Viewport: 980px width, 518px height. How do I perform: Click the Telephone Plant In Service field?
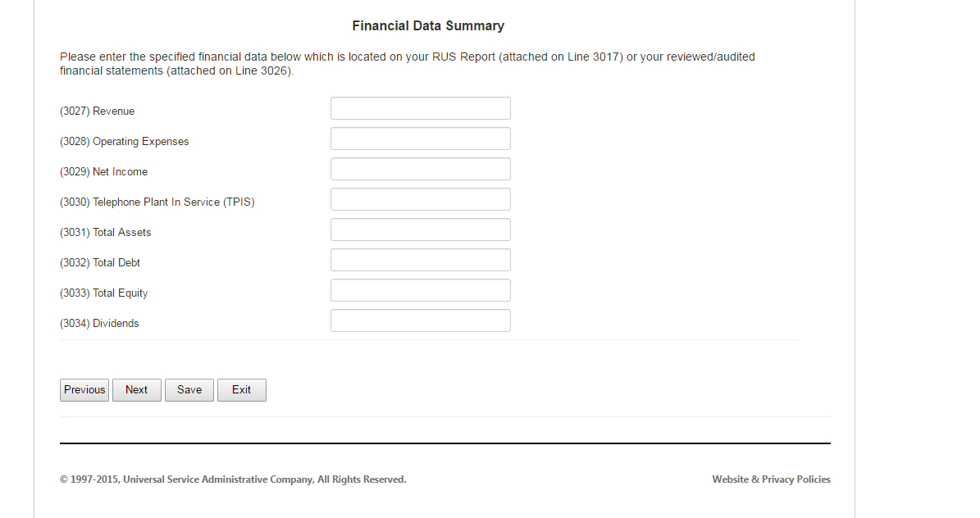420,199
